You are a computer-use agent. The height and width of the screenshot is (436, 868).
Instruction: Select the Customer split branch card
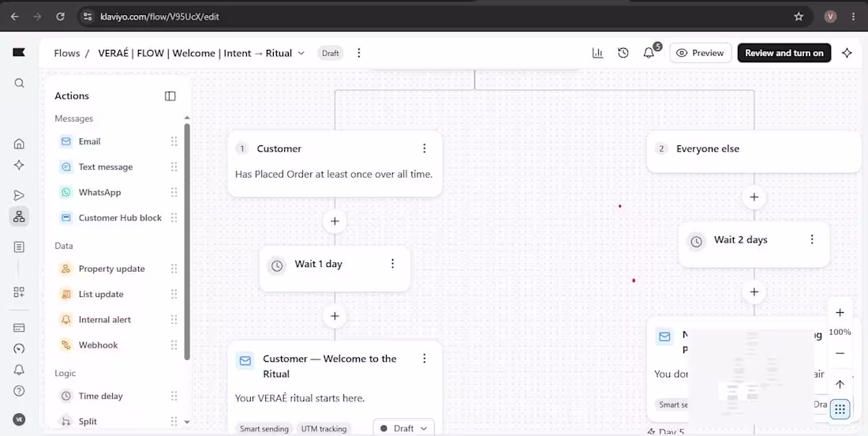(x=335, y=163)
